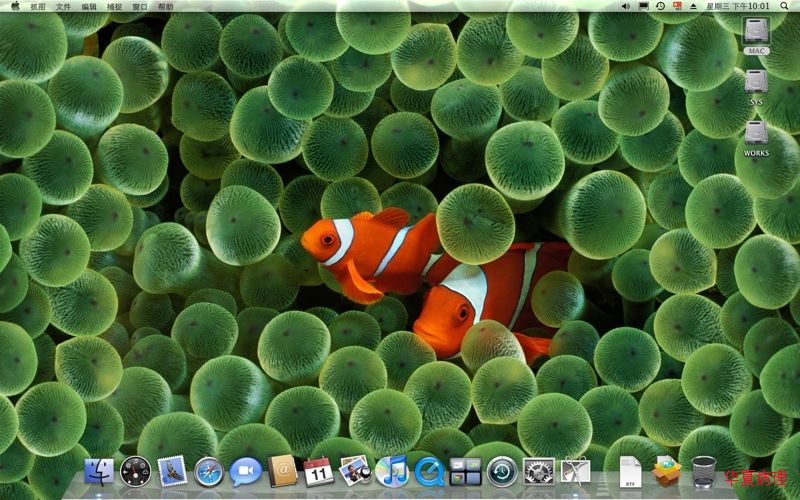Open the Mail stamp icon
800x500 pixels.
click(172, 470)
